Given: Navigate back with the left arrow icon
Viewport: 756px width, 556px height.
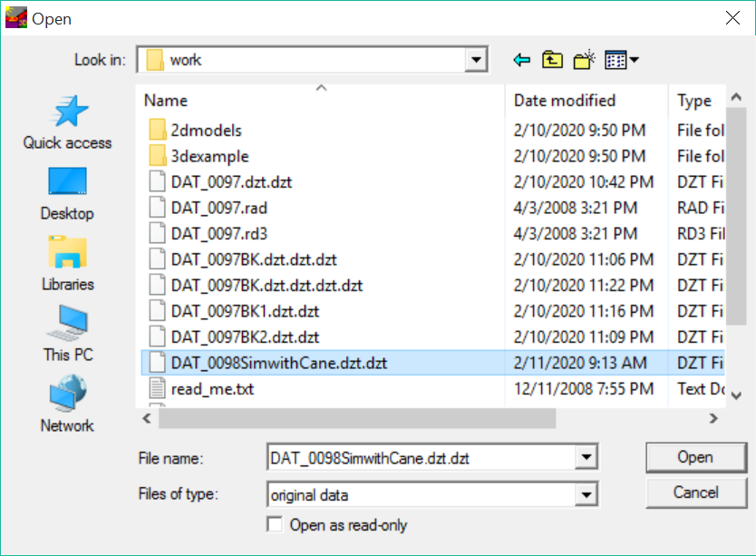Looking at the screenshot, I should coord(520,59).
